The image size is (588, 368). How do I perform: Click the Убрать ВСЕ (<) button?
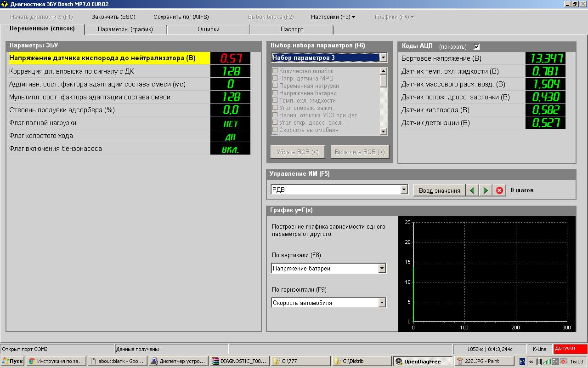click(298, 152)
